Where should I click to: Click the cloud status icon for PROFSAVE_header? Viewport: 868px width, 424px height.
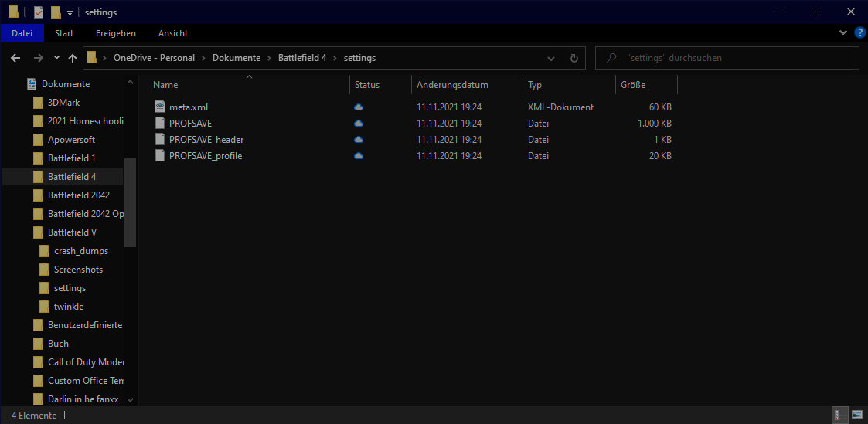pos(358,139)
